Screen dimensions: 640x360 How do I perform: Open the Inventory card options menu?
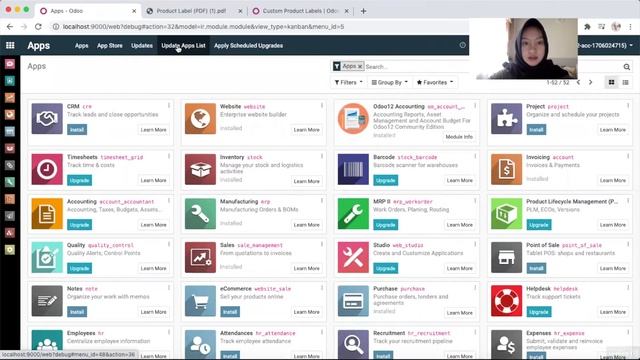322,156
